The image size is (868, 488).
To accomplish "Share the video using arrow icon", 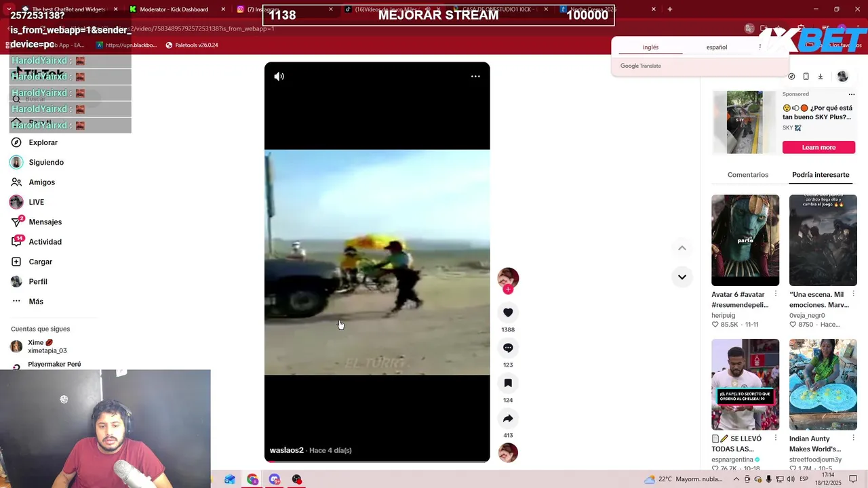I will (x=508, y=418).
